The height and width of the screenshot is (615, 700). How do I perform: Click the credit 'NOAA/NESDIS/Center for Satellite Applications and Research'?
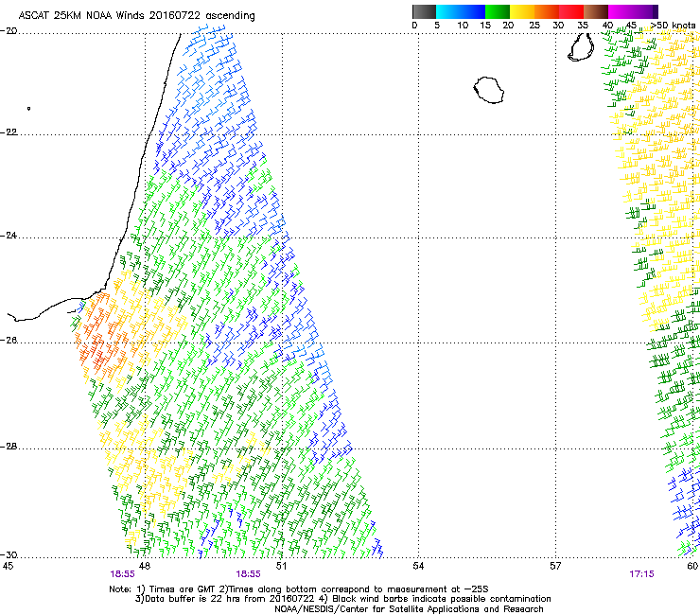409,609
